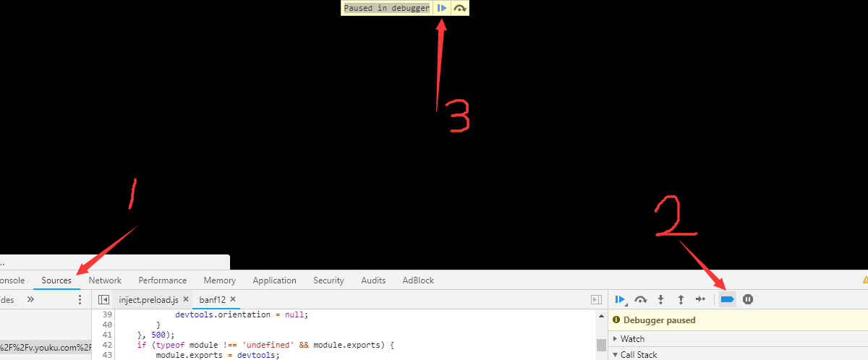Select the banf12 file tab
868x360 pixels.
coord(213,299)
